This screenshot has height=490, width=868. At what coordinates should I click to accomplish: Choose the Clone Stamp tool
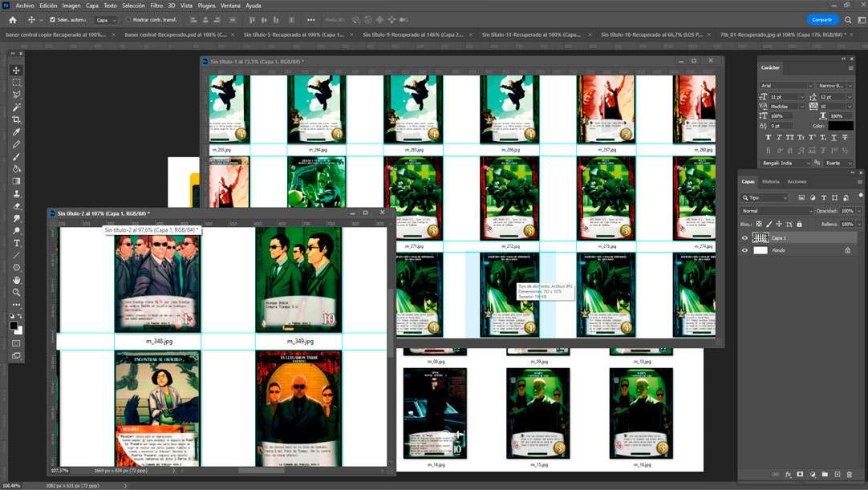click(x=16, y=193)
